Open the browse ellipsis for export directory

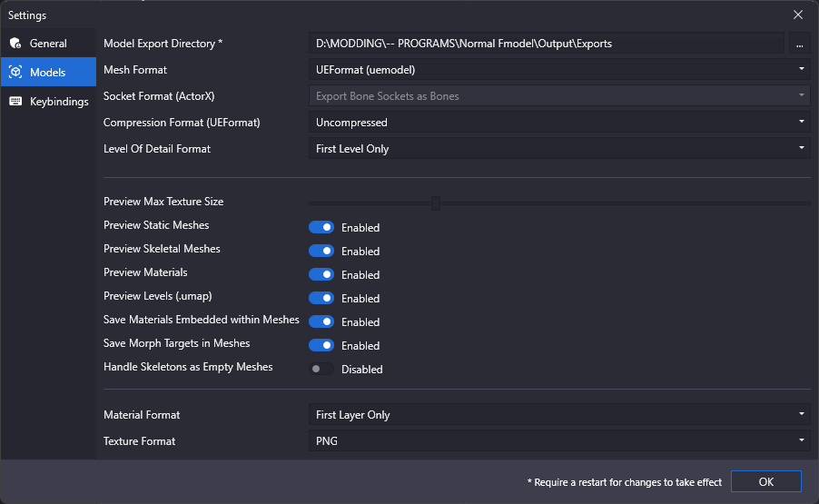pos(799,44)
